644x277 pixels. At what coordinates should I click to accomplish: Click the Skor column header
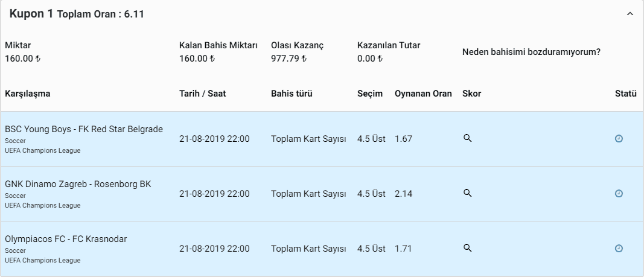pyautogui.click(x=471, y=94)
